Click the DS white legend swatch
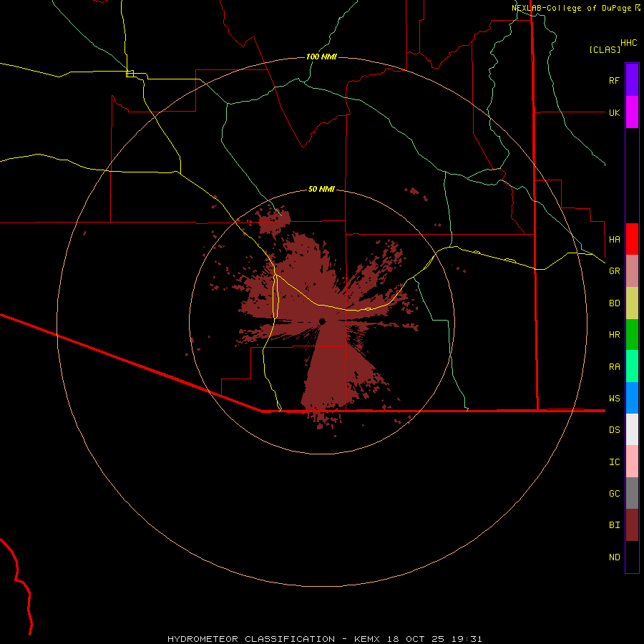This screenshot has width=644, height=644. tap(632, 429)
